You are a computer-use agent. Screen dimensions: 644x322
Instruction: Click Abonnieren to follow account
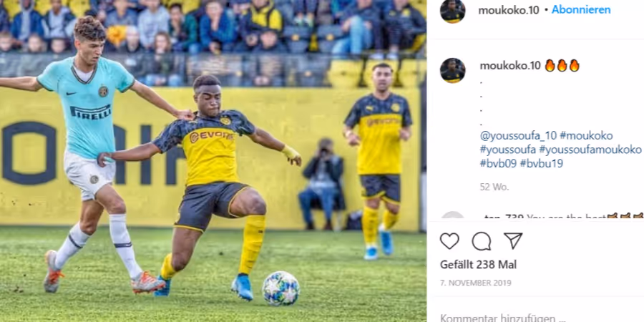[581, 9]
